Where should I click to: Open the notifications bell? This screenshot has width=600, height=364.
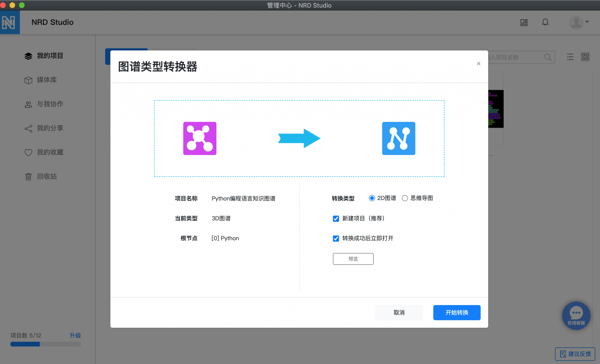[545, 22]
